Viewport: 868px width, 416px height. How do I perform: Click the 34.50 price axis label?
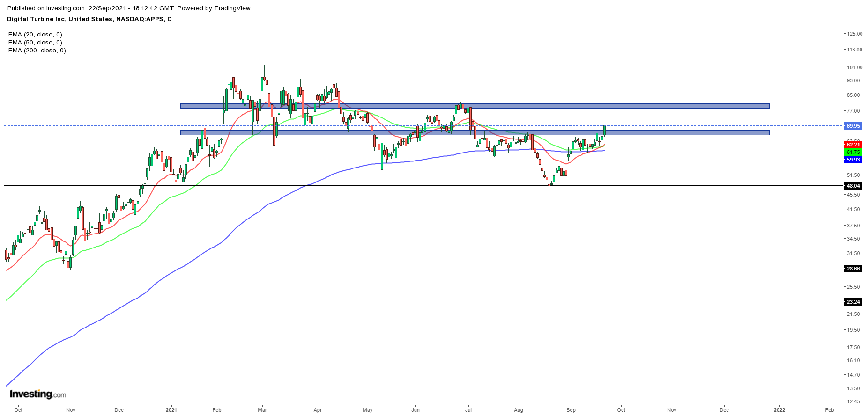point(853,239)
